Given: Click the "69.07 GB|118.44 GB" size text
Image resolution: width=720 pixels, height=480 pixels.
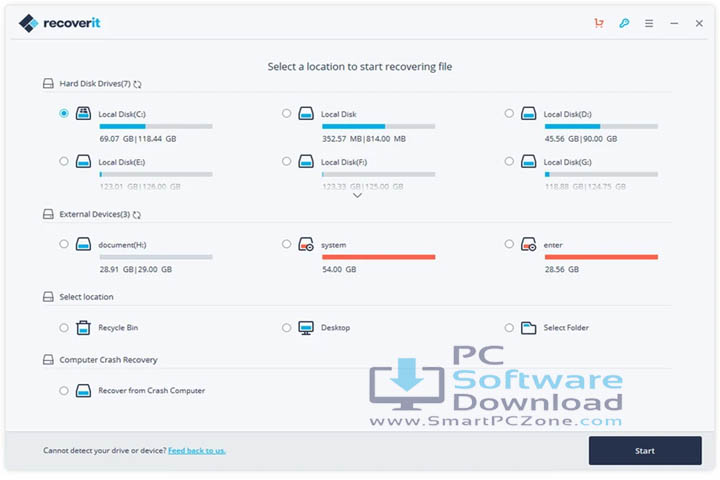Looking at the screenshot, I should 138,139.
